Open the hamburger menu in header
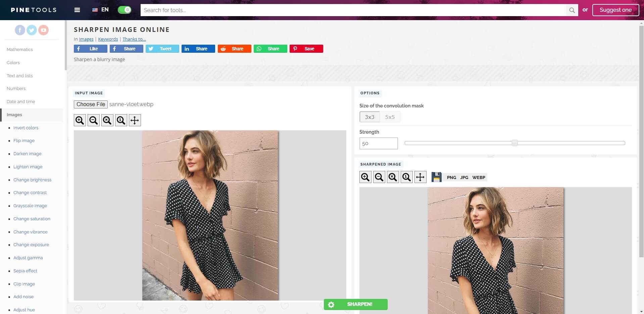 tap(77, 10)
